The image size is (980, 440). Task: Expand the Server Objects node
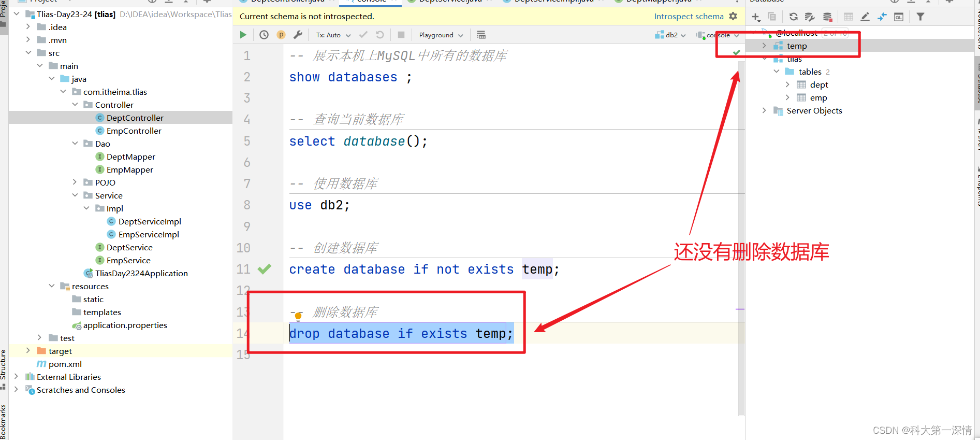(x=764, y=110)
